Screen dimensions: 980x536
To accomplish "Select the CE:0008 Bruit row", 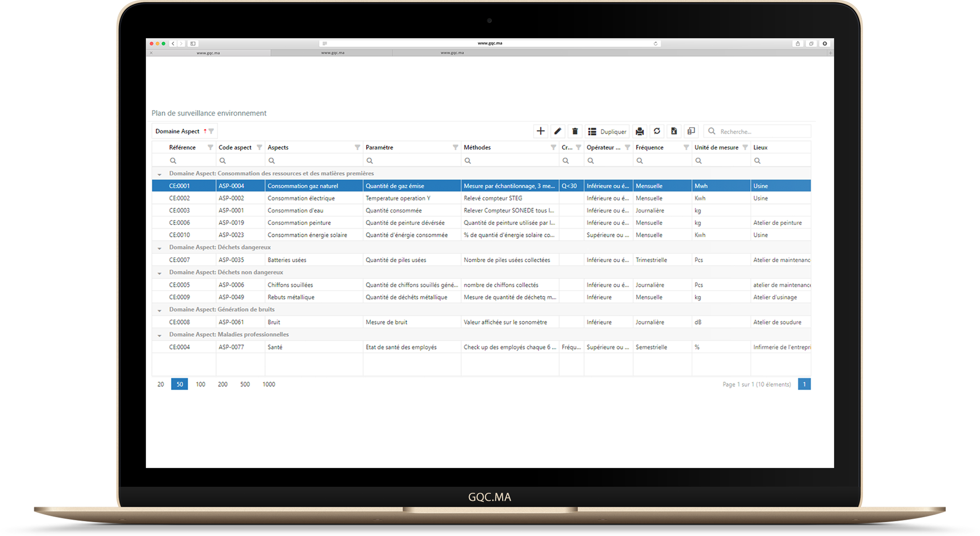I will [274, 322].
